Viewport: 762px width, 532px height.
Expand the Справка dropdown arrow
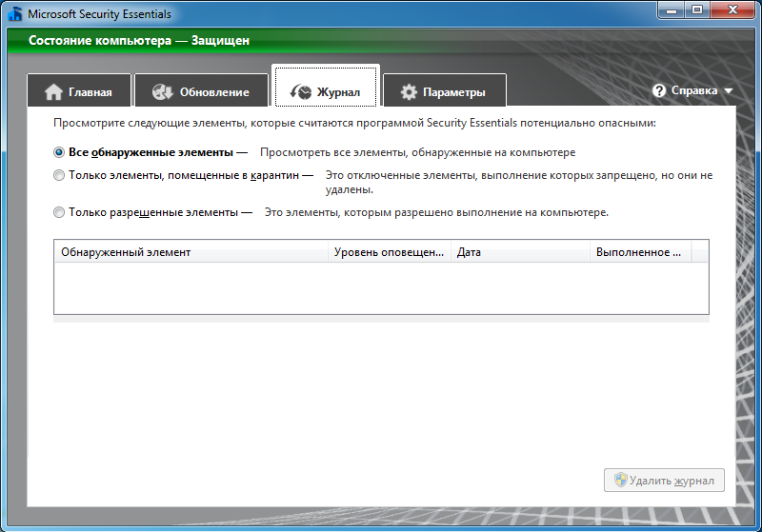click(x=728, y=90)
